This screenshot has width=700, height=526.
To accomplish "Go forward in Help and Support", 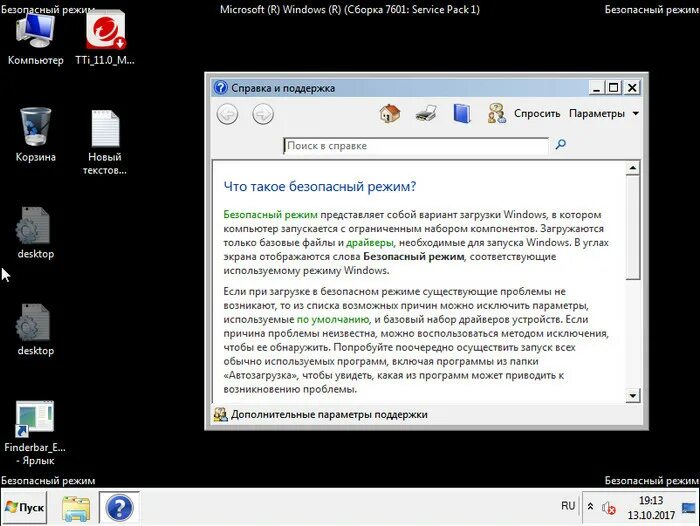I will pyautogui.click(x=263, y=114).
